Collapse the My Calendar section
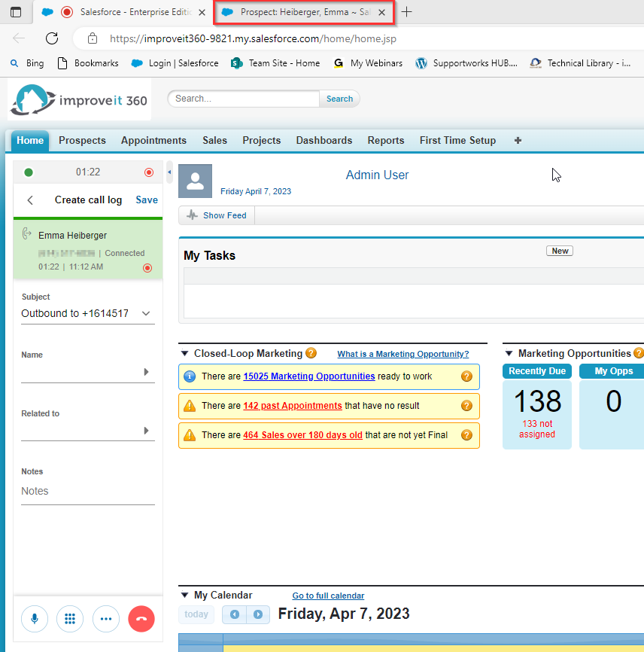This screenshot has width=644, height=652. 184,595
